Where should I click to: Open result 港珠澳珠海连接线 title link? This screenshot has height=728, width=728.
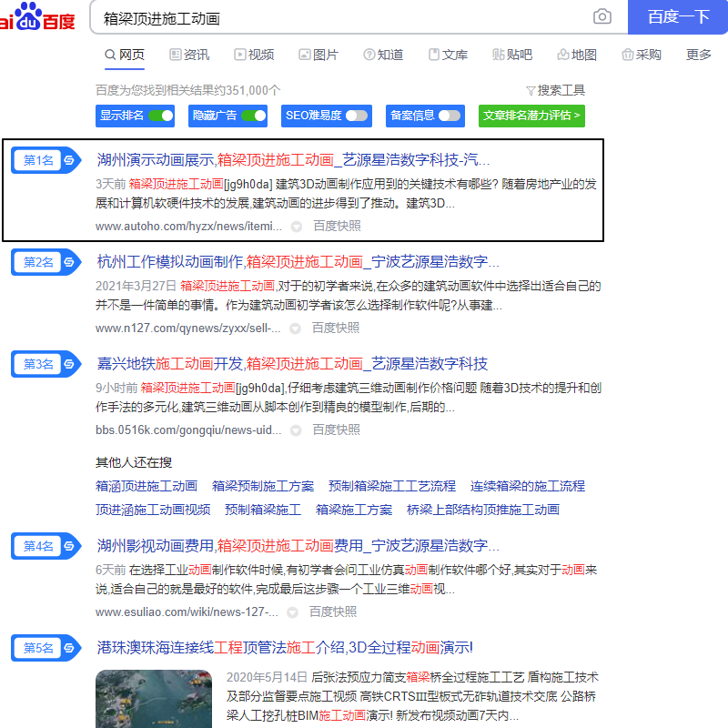click(285, 647)
